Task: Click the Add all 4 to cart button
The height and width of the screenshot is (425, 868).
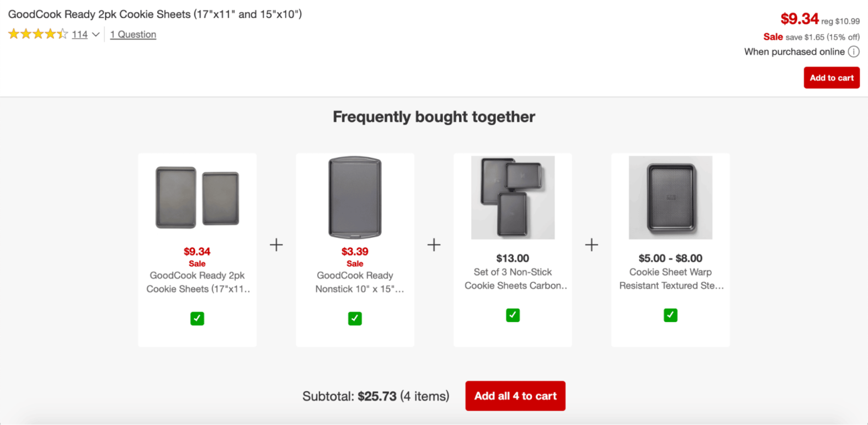Action: click(x=514, y=396)
